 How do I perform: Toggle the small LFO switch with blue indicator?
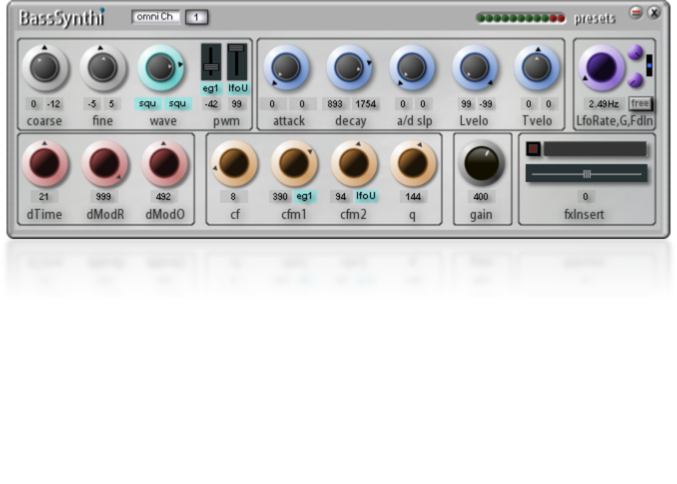coord(648,67)
